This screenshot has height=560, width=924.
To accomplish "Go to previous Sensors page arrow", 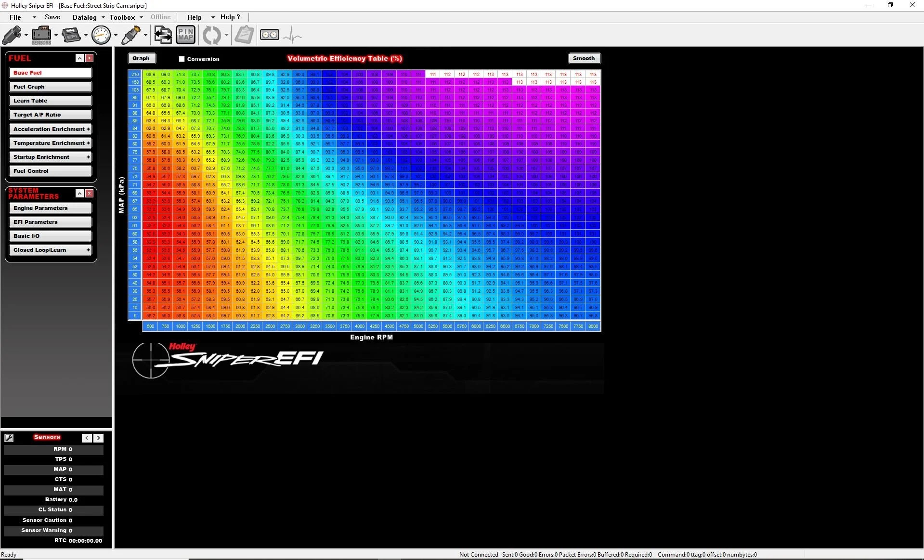I will click(87, 438).
